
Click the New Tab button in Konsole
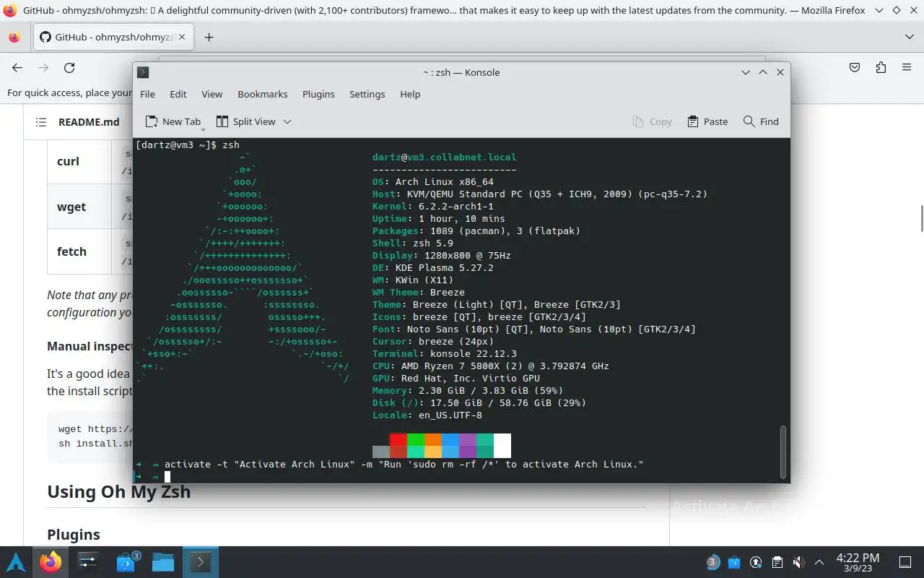click(x=173, y=121)
